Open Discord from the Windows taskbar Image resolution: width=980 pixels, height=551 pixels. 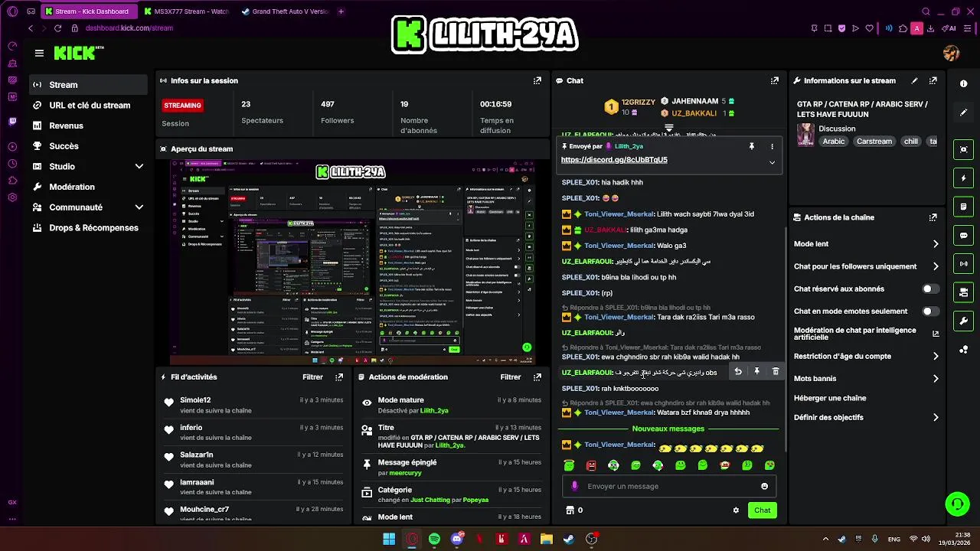(457, 539)
